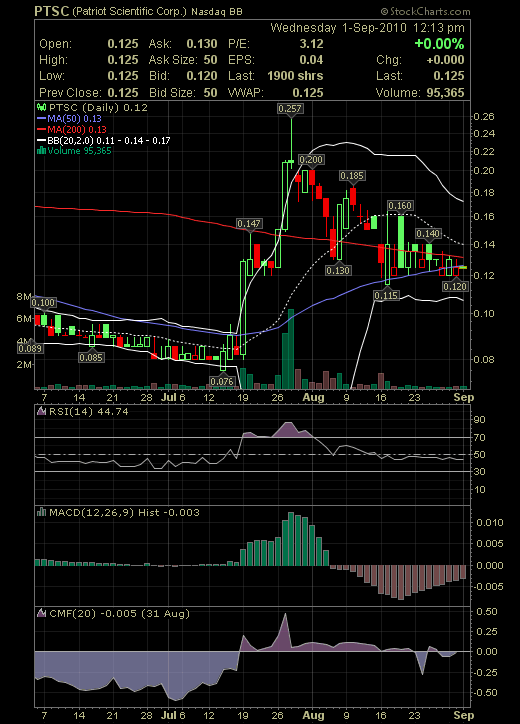Viewport: 520px width, 724px height.
Task: Click the green Volume 95,365 legend entry
Action: coord(79,151)
